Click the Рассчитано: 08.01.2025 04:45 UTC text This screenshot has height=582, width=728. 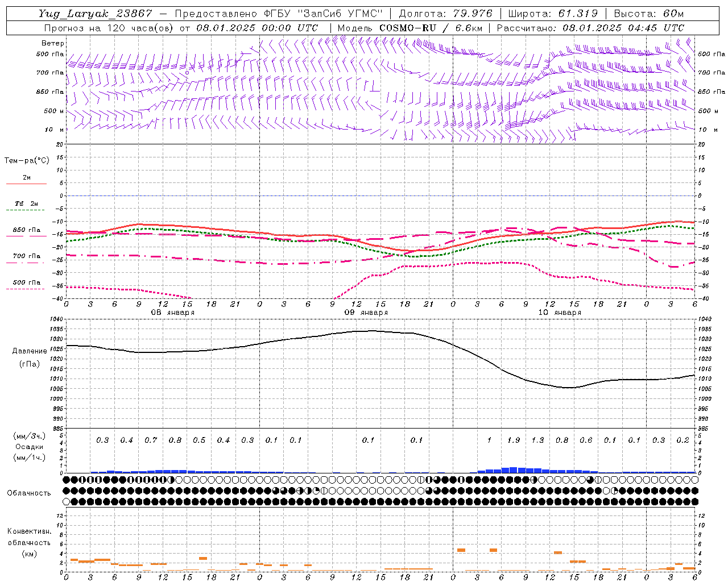[x=590, y=28]
